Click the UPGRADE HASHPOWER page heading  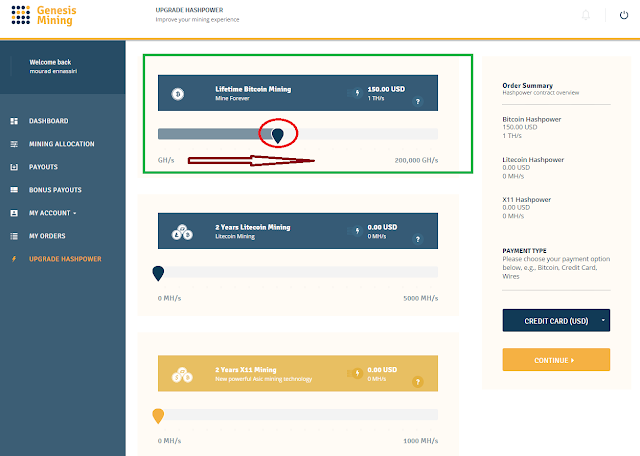click(x=189, y=10)
